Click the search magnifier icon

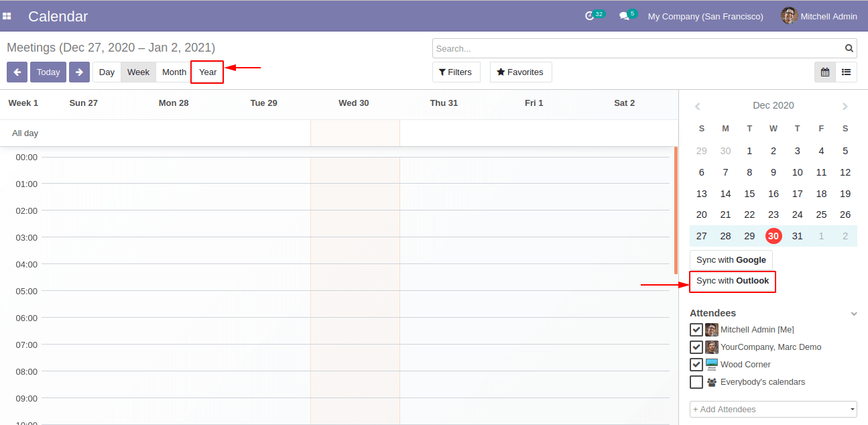pos(849,48)
